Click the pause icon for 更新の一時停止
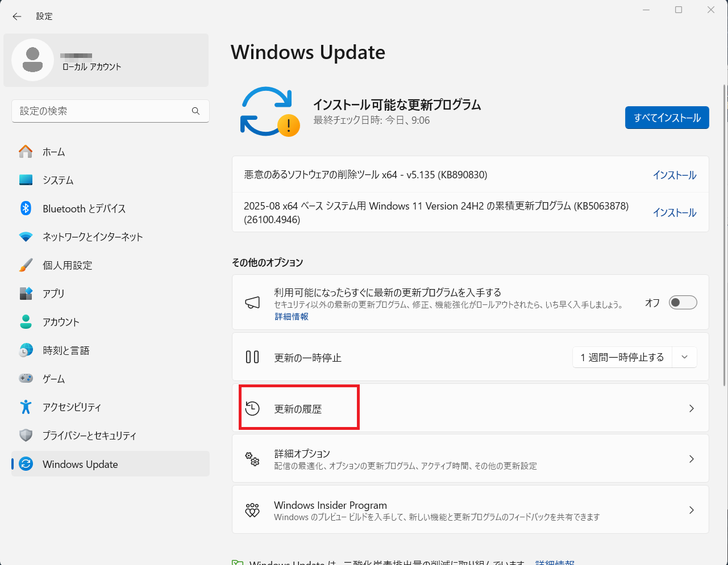The height and width of the screenshot is (565, 728). 252,357
